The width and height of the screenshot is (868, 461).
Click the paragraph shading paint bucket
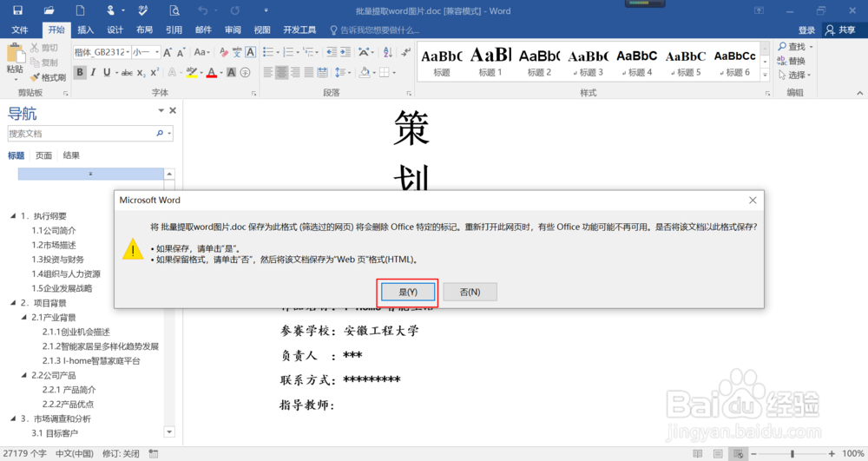tap(364, 73)
